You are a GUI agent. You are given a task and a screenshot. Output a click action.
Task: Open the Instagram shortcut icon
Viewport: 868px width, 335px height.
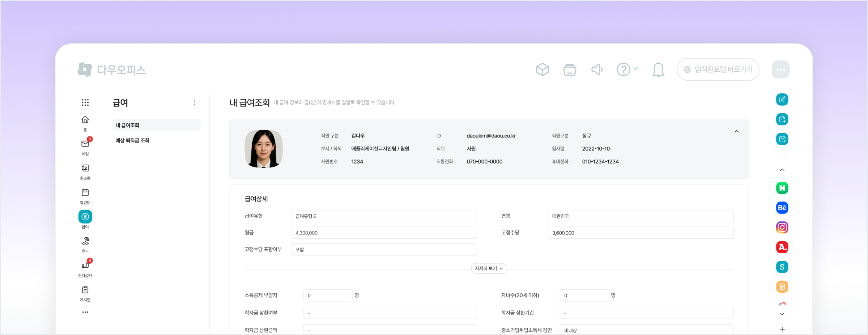tap(782, 228)
